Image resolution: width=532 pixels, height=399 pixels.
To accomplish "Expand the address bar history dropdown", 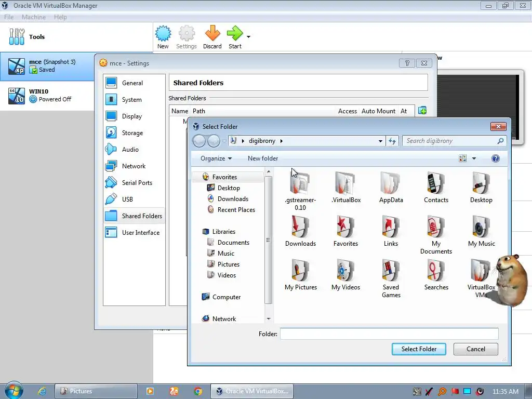I will 380,141.
